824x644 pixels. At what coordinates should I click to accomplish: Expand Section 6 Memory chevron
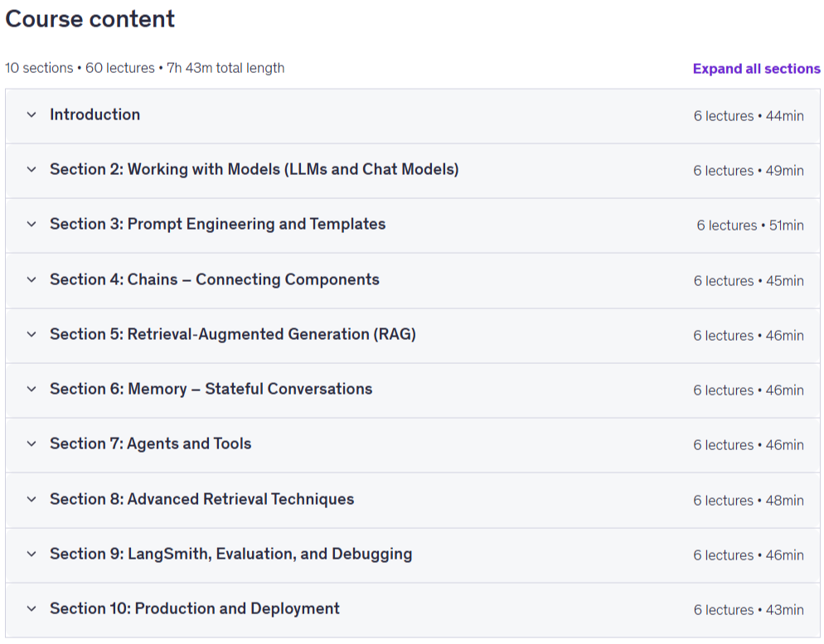pos(32,389)
